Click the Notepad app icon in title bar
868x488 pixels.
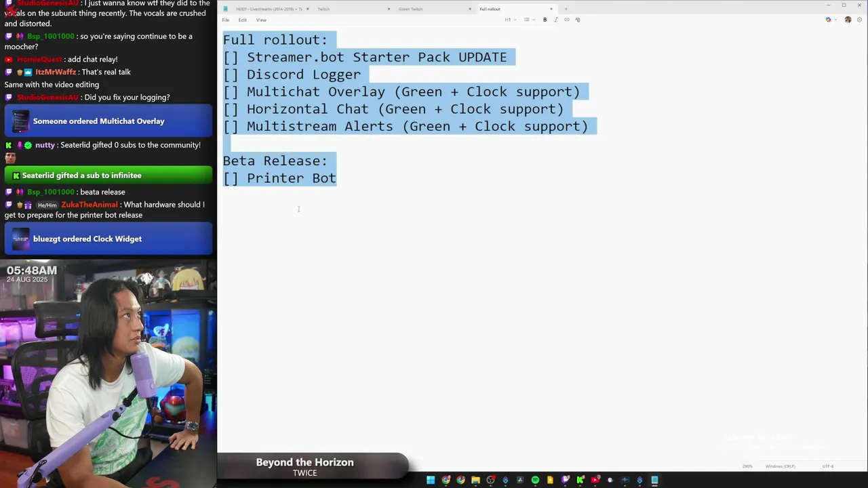click(225, 9)
